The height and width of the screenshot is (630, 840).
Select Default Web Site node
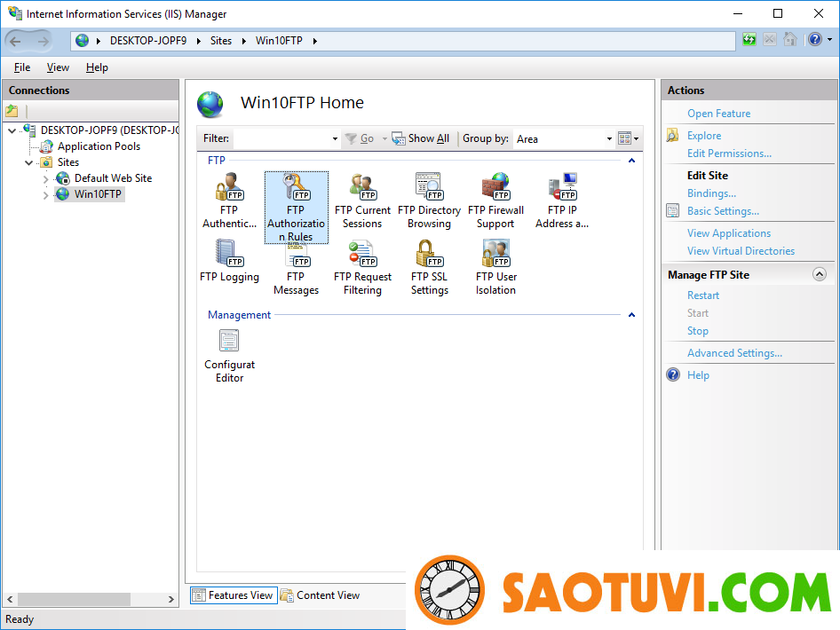tap(113, 178)
